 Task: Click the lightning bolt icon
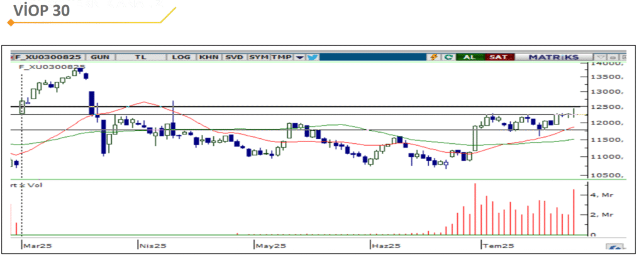pyautogui.click(x=434, y=57)
